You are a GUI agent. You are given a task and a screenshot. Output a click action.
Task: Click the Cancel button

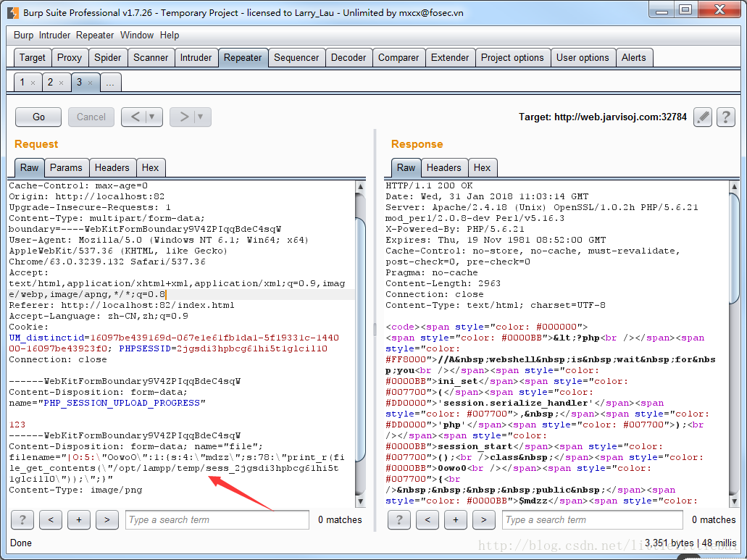pos(91,117)
